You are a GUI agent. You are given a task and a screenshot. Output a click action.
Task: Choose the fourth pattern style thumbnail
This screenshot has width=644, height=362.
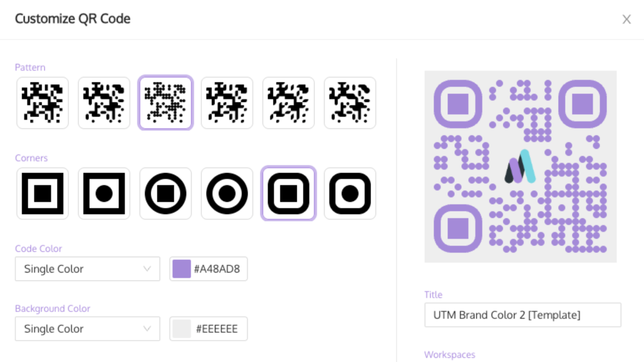pyautogui.click(x=227, y=103)
